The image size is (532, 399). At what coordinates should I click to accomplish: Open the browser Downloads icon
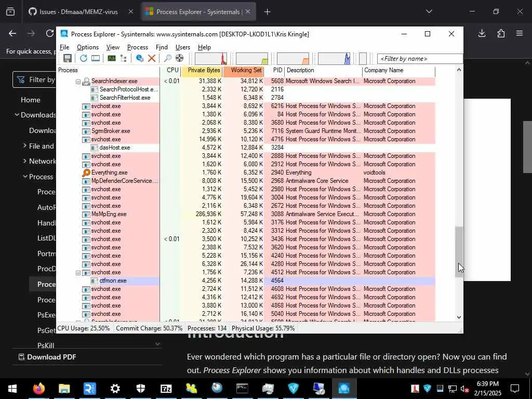click(482, 33)
